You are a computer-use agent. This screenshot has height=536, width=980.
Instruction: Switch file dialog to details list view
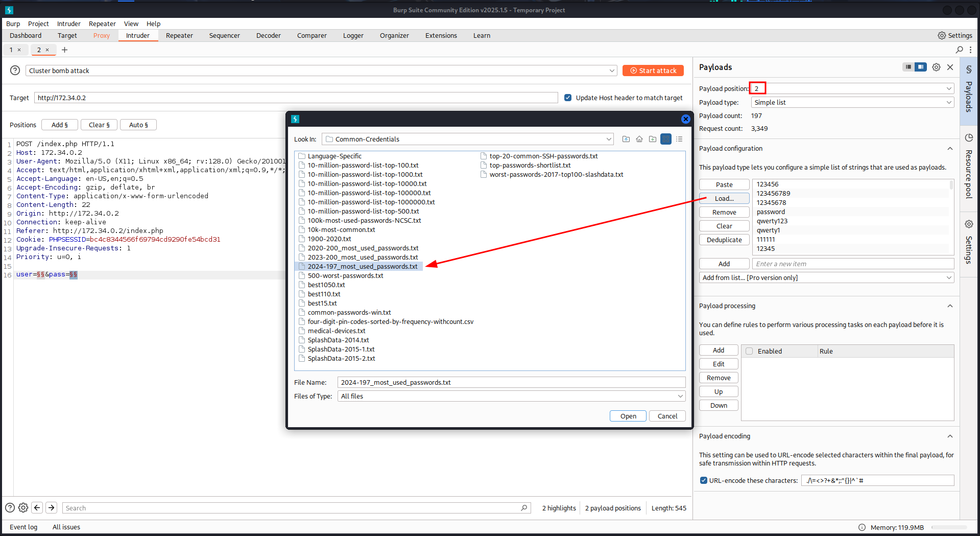(x=679, y=139)
